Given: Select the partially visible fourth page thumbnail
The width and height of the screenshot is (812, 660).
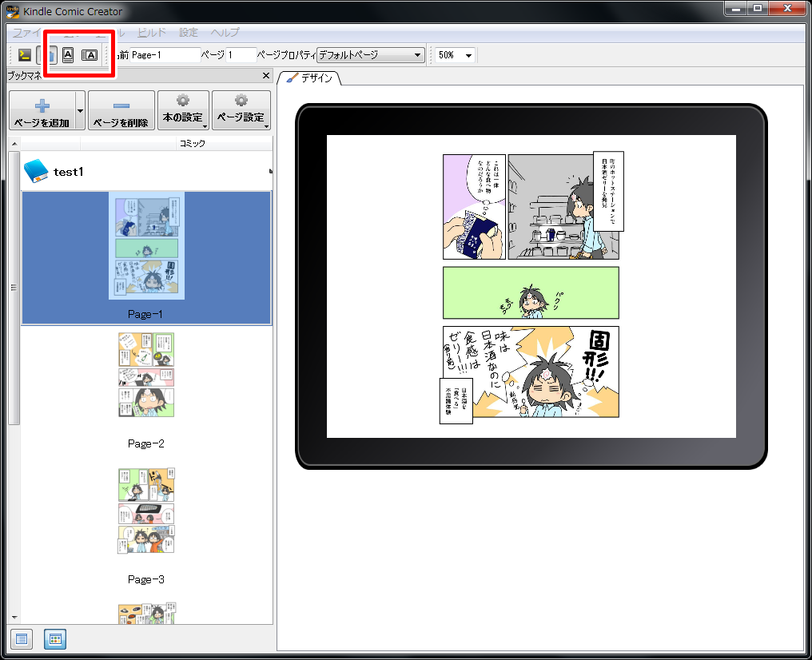Looking at the screenshot, I should pos(147,614).
